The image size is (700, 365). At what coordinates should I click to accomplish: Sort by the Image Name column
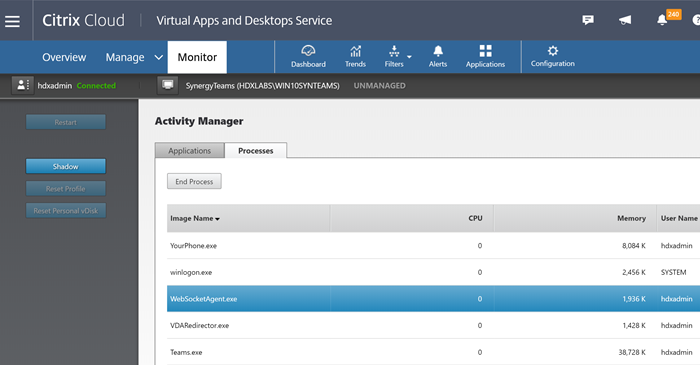pos(248,218)
